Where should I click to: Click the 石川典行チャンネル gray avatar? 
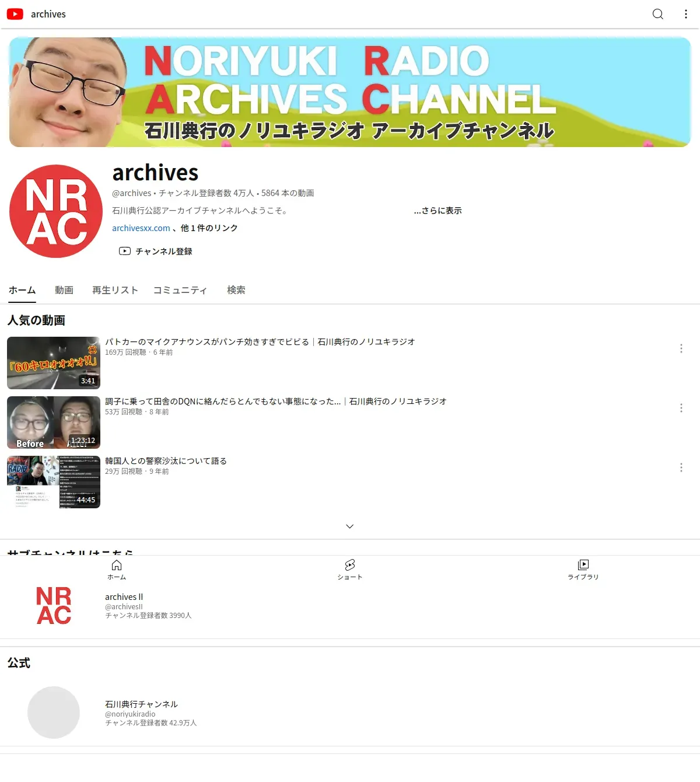(x=54, y=713)
